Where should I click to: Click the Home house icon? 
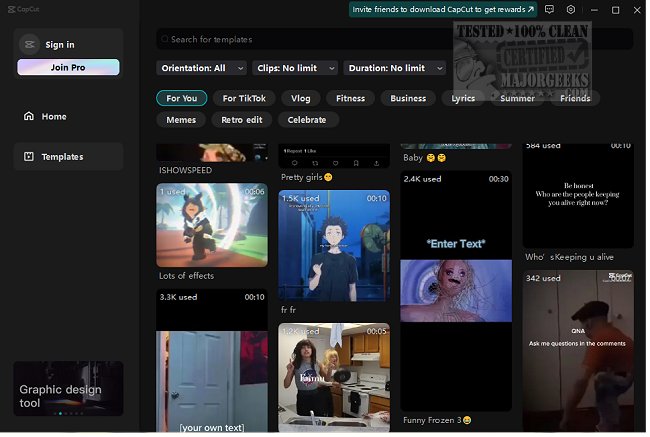coord(29,117)
